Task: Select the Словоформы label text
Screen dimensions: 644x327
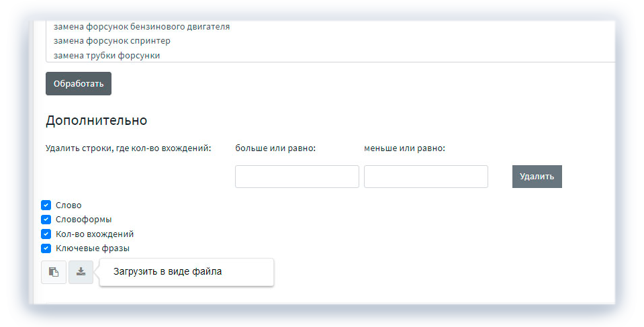Action: click(x=83, y=220)
